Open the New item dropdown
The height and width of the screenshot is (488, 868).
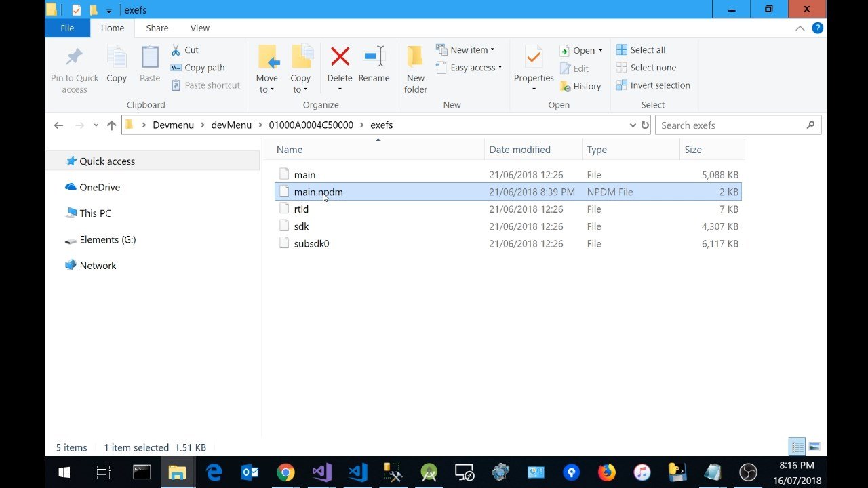[465, 49]
